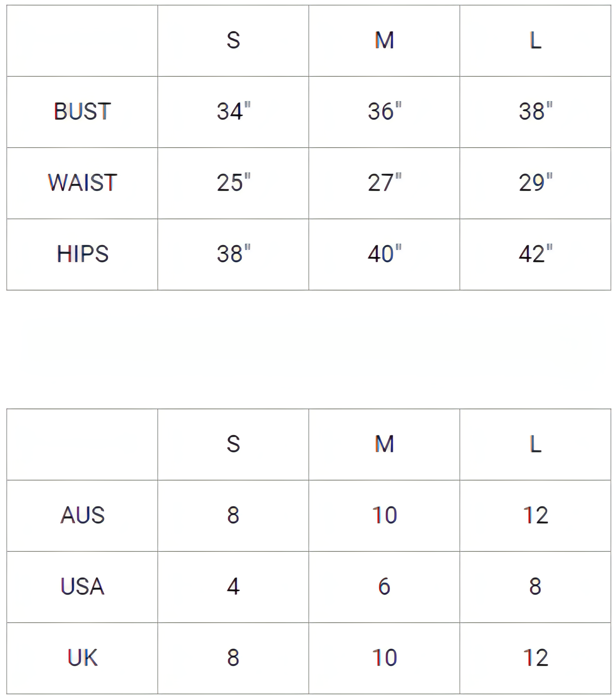Select the L header in measurements table

pyautogui.click(x=535, y=40)
